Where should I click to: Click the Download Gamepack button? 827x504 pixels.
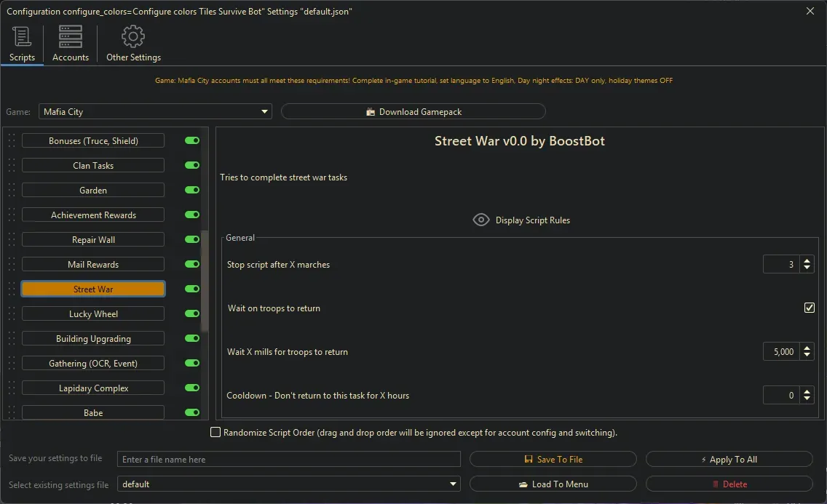coord(413,112)
